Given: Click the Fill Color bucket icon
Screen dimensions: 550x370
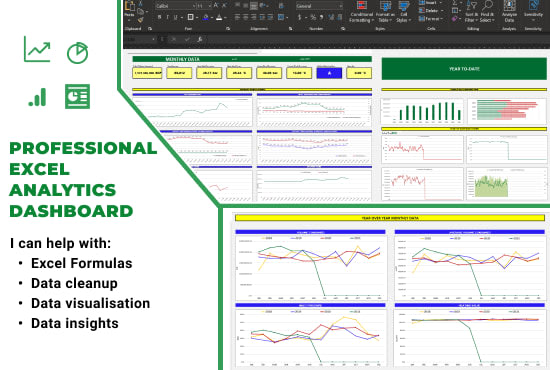Looking at the screenshot, I should point(206,17).
